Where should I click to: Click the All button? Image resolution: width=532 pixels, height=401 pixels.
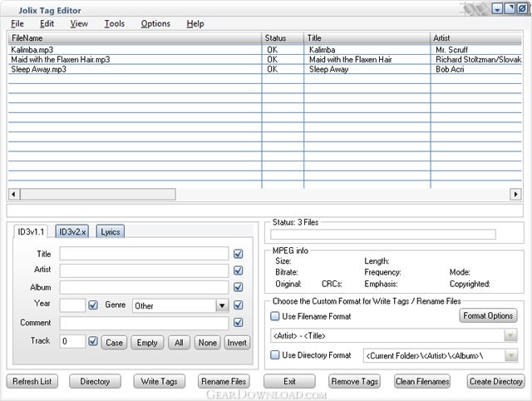coord(180,343)
